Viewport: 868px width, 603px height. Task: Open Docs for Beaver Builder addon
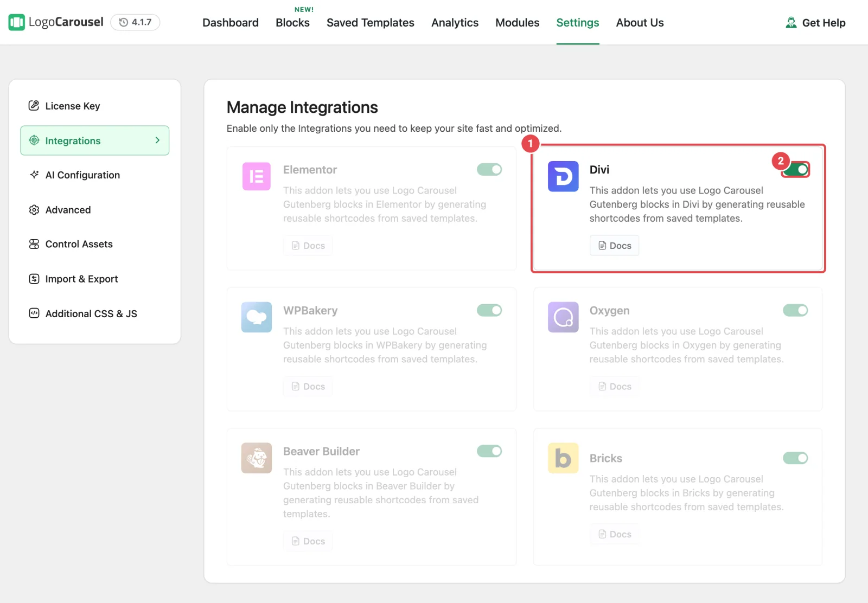pyautogui.click(x=308, y=541)
